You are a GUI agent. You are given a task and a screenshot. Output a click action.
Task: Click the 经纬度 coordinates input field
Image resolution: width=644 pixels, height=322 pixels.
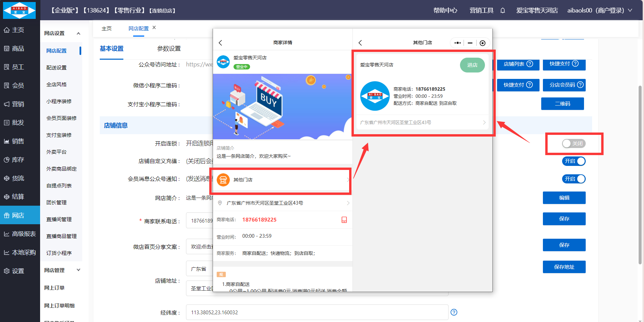317,312
